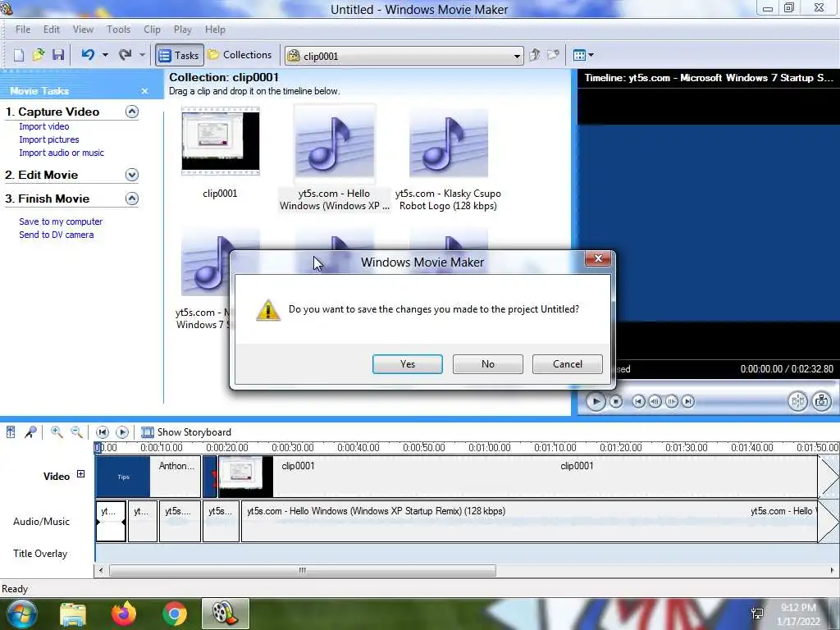
Task: Open Firefox from the taskbar
Action: click(124, 614)
